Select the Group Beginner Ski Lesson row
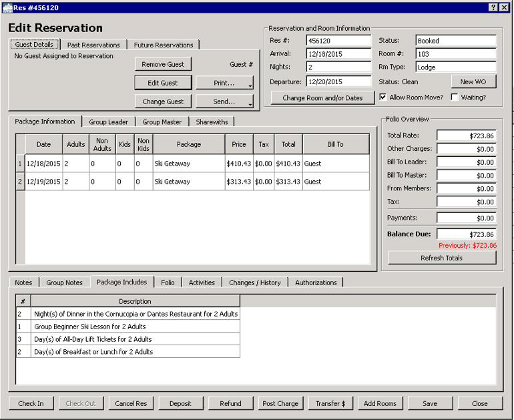The image size is (514, 420). [x=128, y=327]
